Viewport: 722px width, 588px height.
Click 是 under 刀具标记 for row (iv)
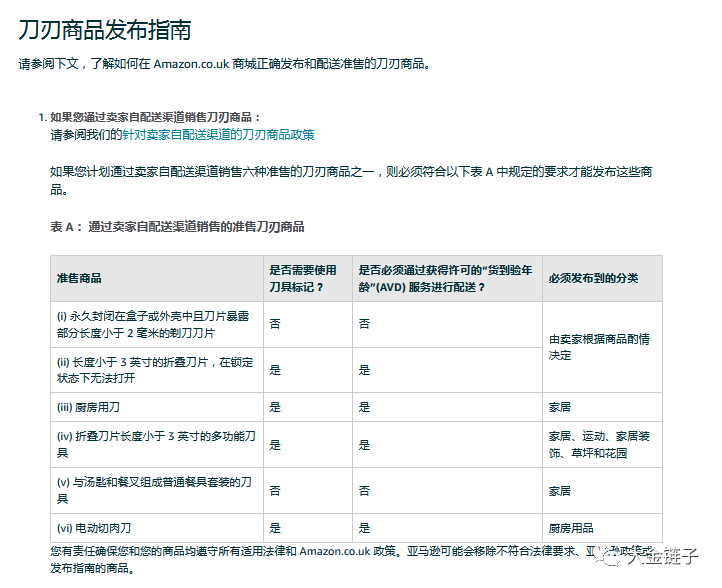click(275, 445)
